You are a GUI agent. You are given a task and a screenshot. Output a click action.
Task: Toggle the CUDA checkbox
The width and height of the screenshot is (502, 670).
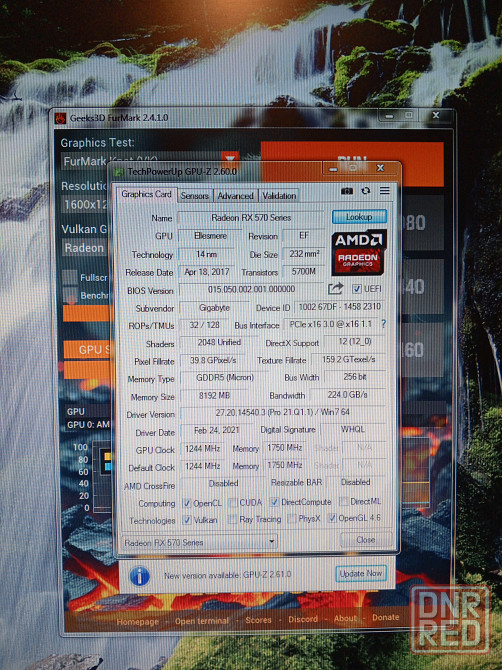(232, 502)
